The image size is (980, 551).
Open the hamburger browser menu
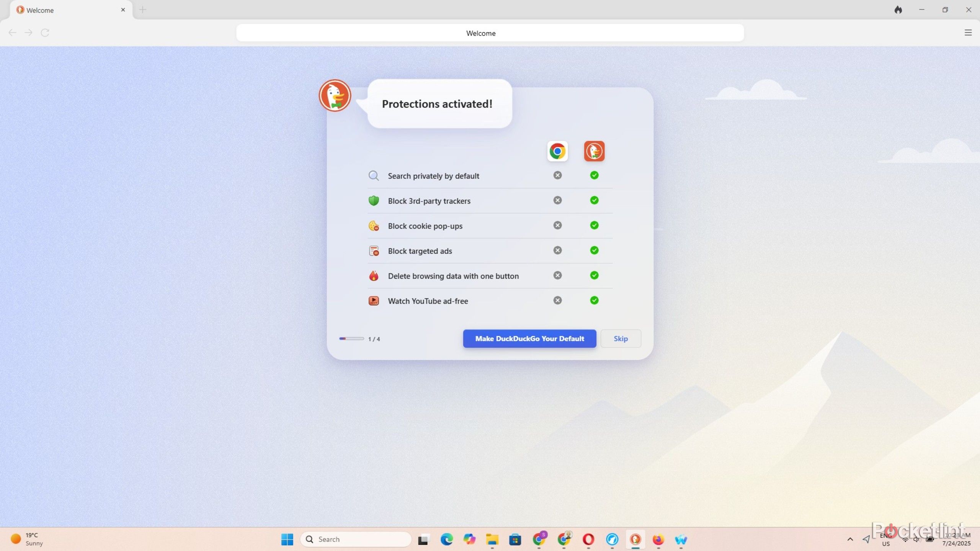pos(968,33)
